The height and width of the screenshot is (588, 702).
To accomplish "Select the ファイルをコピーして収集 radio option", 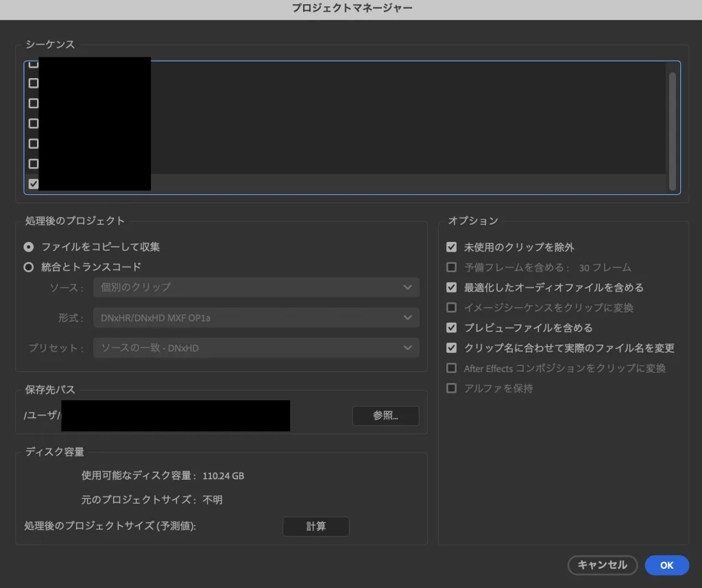I will coord(29,247).
